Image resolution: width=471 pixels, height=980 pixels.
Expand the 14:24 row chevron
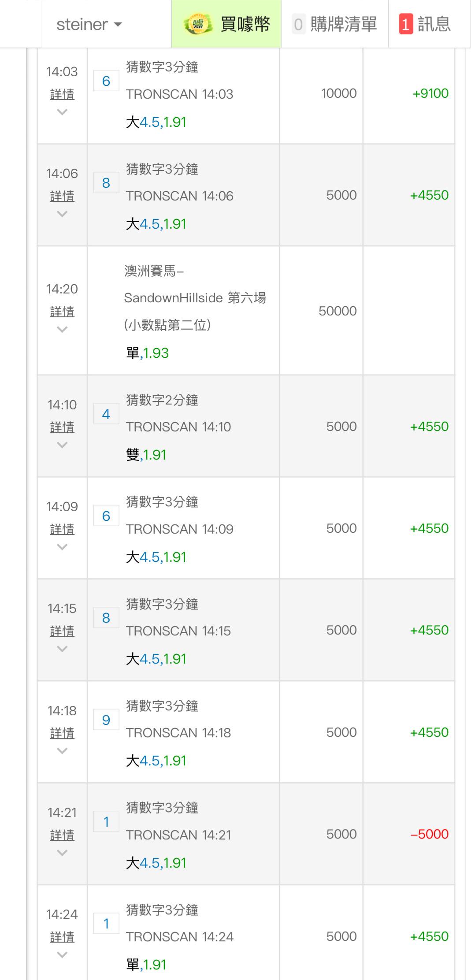62,955
